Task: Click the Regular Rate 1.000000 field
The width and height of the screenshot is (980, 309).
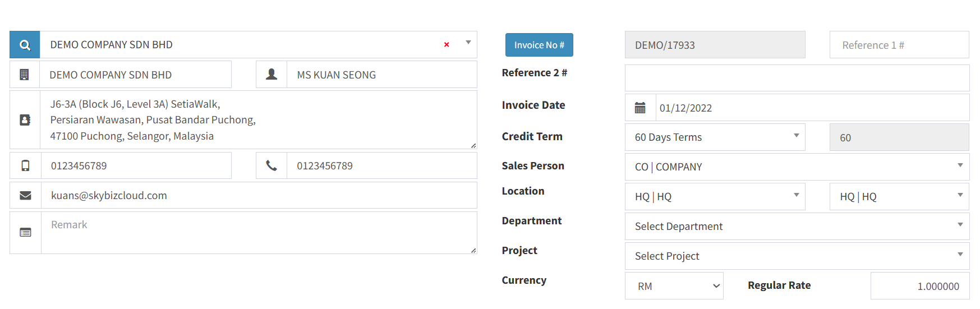Action: 919,286
